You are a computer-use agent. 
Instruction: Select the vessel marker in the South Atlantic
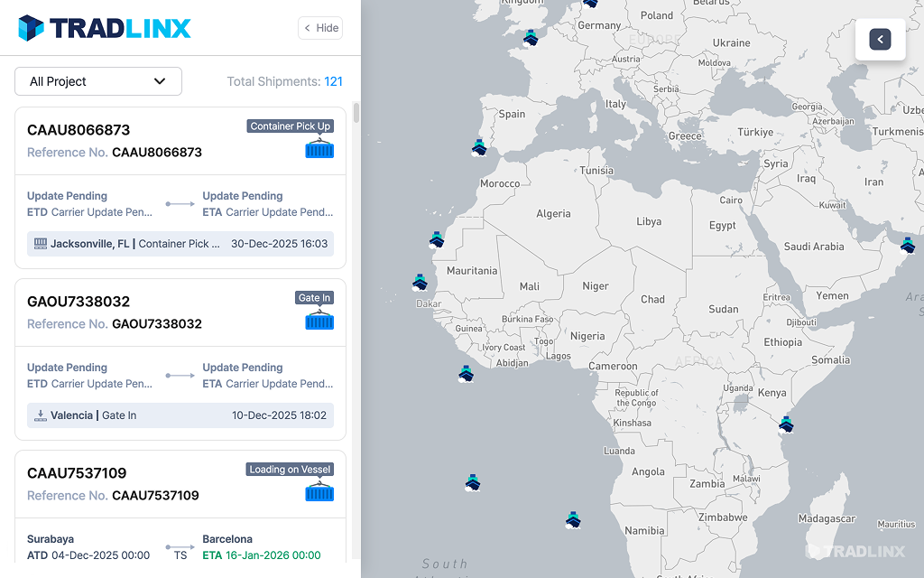click(x=474, y=483)
